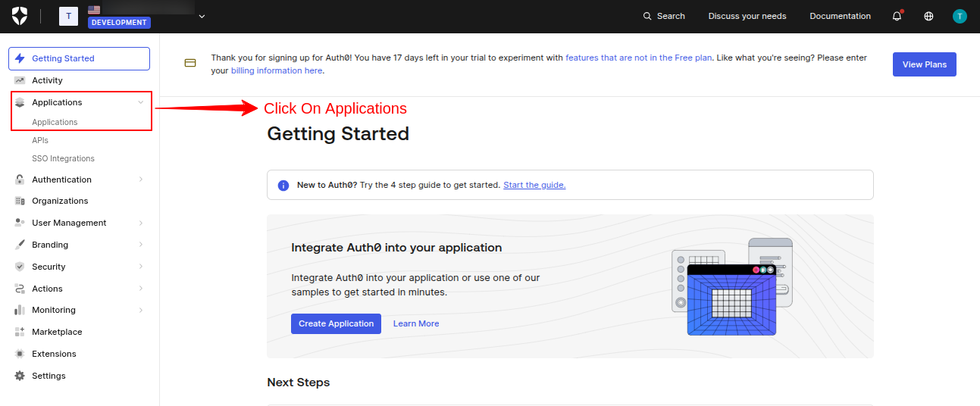This screenshot has height=406, width=980.
Task: Click the application illustration graphic
Action: point(732,286)
